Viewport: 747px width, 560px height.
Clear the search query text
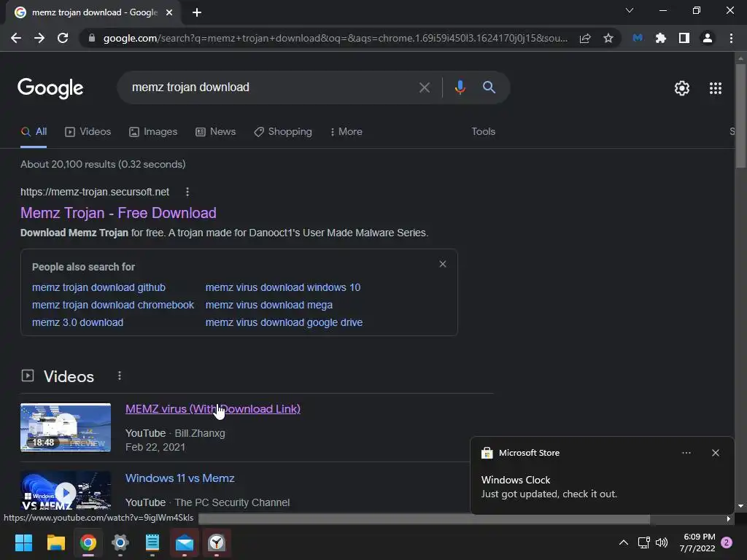click(424, 87)
